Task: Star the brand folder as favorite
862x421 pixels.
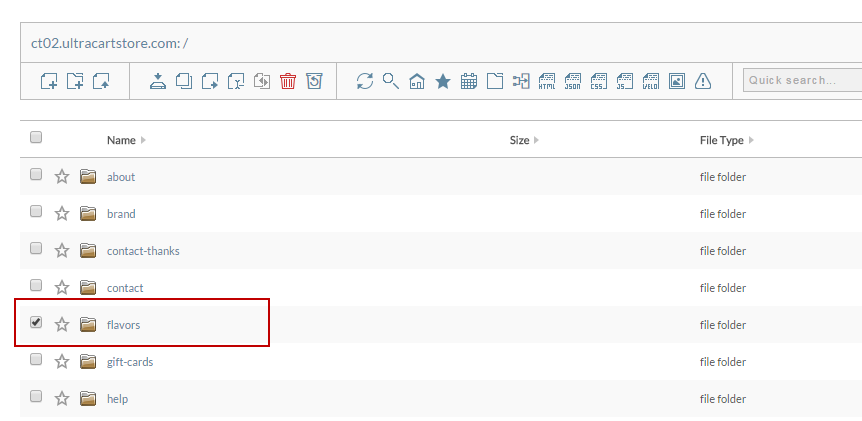Action: [62, 213]
